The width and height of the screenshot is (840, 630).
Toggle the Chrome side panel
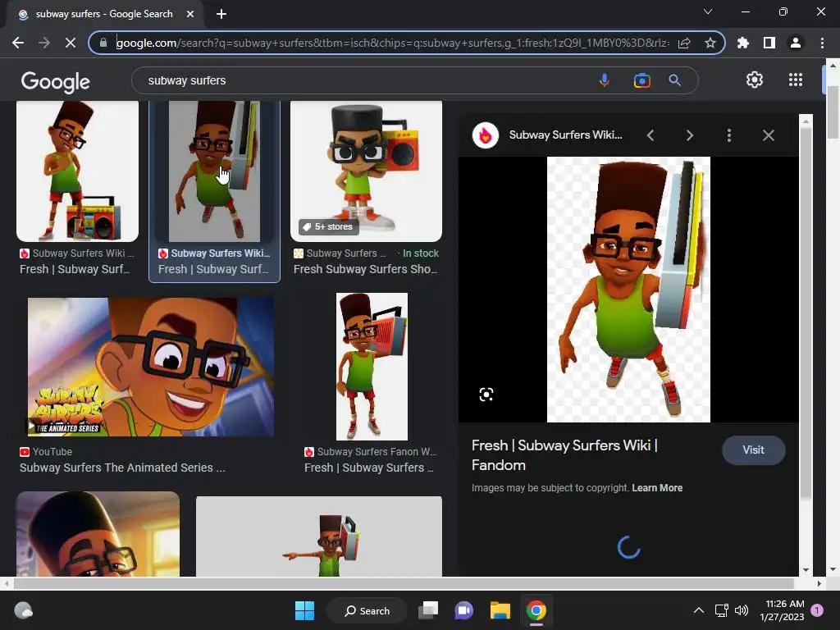click(x=769, y=43)
